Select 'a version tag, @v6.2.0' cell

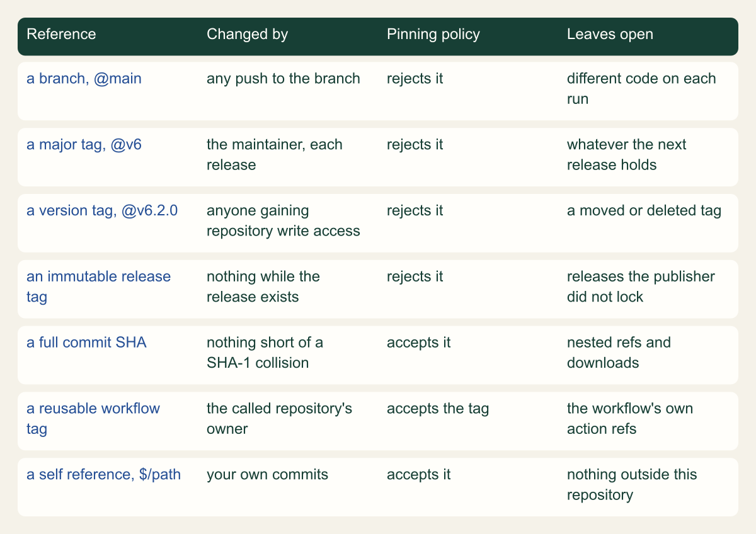102,210
